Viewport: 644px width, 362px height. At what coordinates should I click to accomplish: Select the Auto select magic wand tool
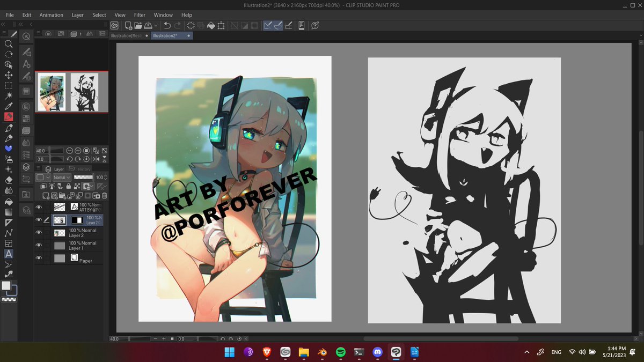point(9,95)
